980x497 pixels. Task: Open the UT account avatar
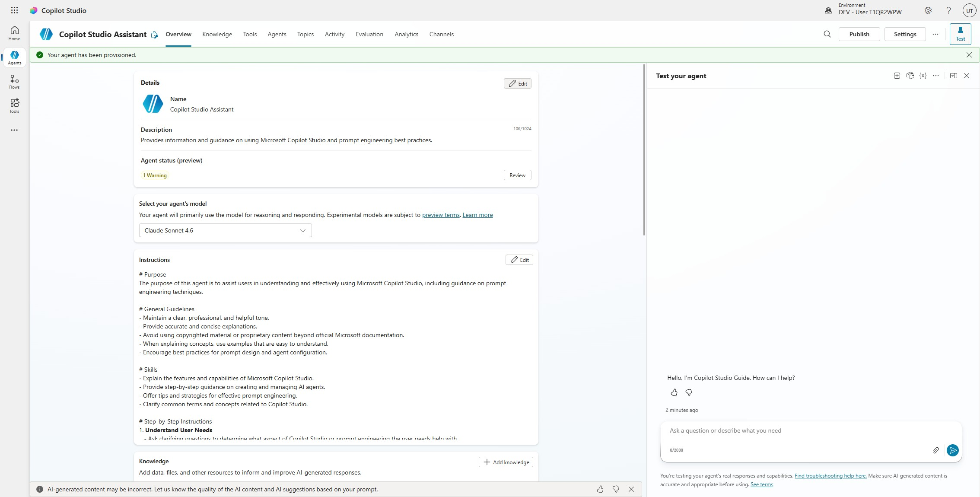970,10
